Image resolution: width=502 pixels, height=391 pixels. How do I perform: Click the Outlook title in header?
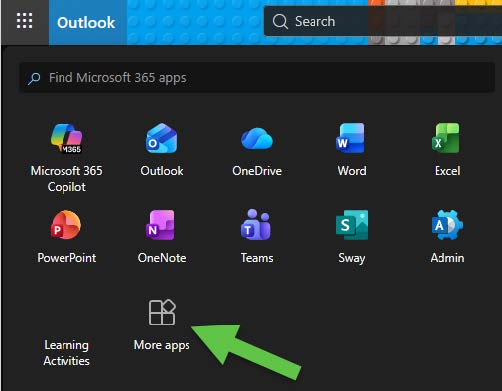coord(86,23)
